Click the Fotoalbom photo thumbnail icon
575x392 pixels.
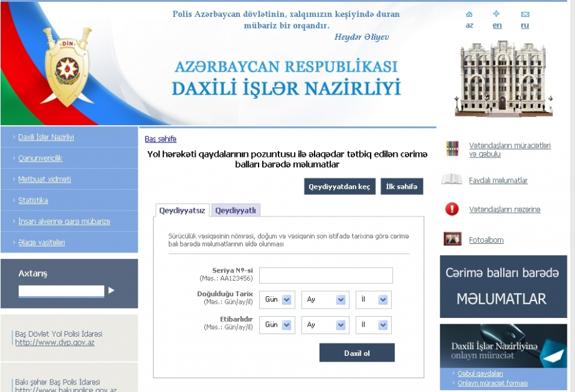click(452, 239)
